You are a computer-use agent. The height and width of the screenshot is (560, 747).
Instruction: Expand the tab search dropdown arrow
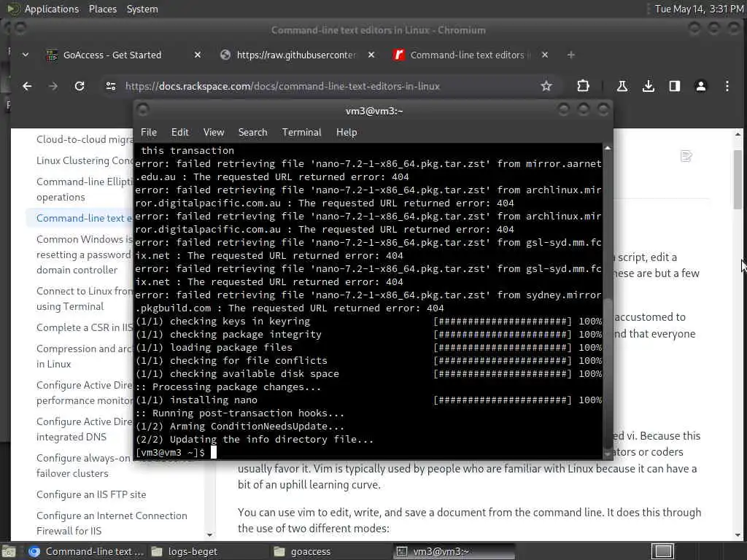tap(26, 55)
